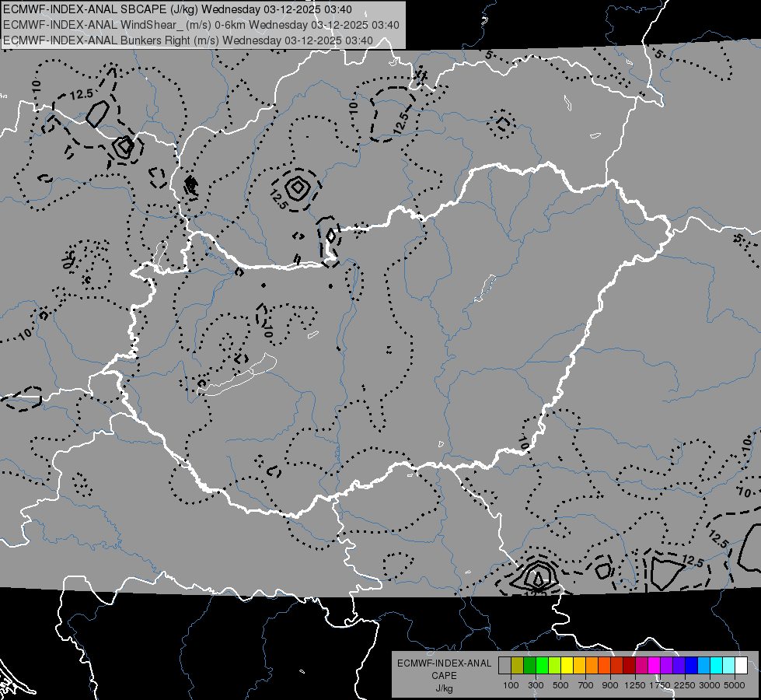Viewport: 761px width, 700px height.
Task: Click the 3000 tick label on the legend
Action: (710, 685)
